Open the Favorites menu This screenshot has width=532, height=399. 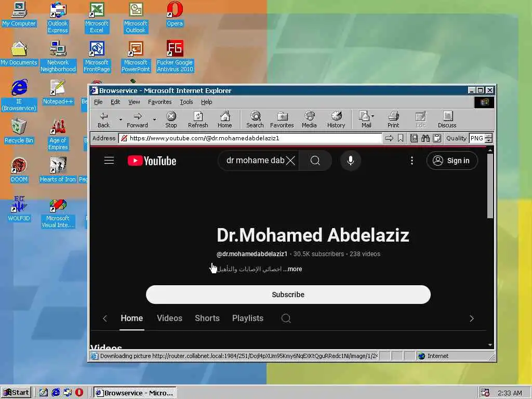(x=160, y=102)
